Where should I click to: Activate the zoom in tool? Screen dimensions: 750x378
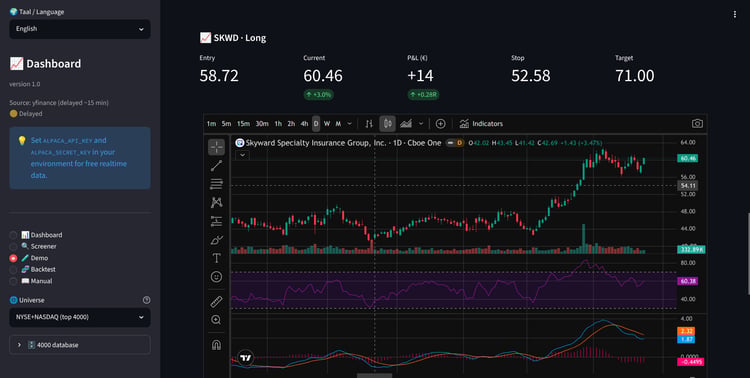(216, 320)
